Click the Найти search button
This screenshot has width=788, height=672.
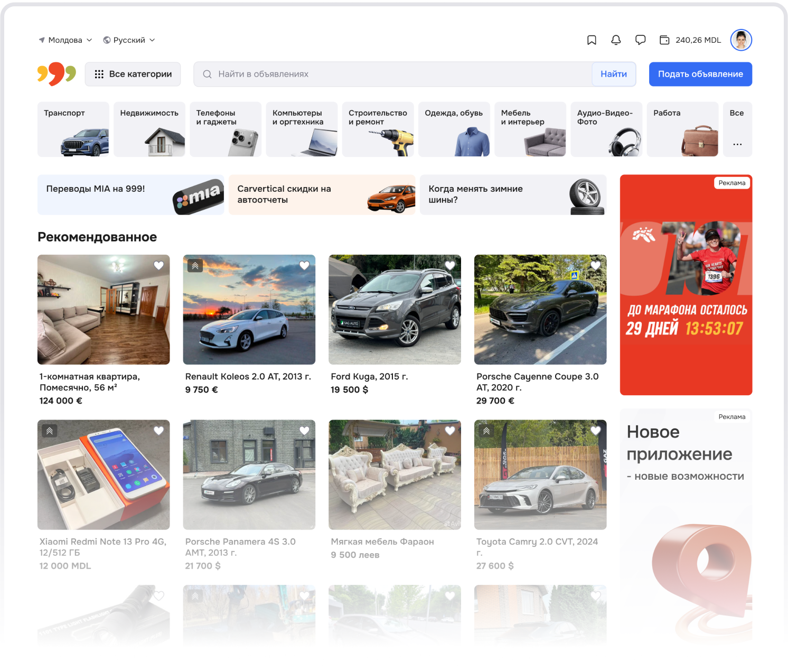point(613,74)
